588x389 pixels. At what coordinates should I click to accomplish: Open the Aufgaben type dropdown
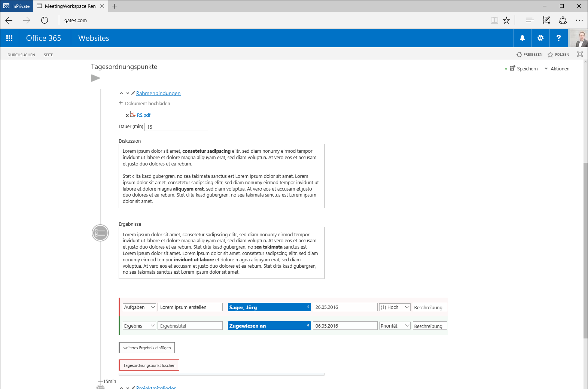point(139,307)
